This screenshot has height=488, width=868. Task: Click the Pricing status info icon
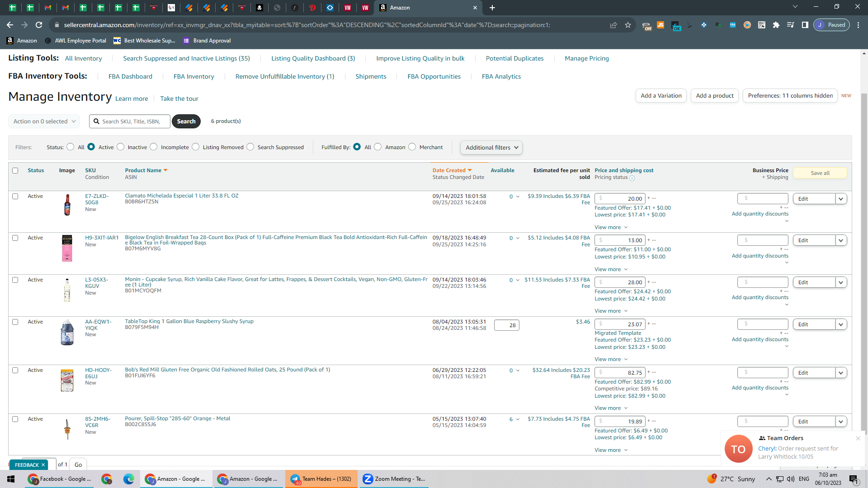[x=632, y=178]
